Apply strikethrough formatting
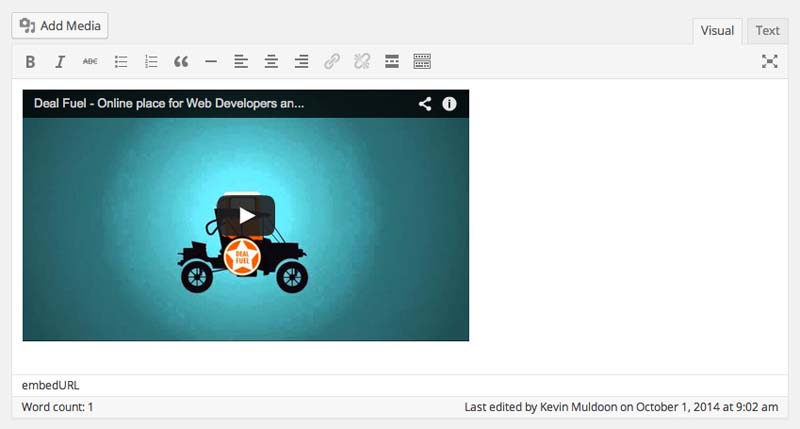 click(90, 62)
